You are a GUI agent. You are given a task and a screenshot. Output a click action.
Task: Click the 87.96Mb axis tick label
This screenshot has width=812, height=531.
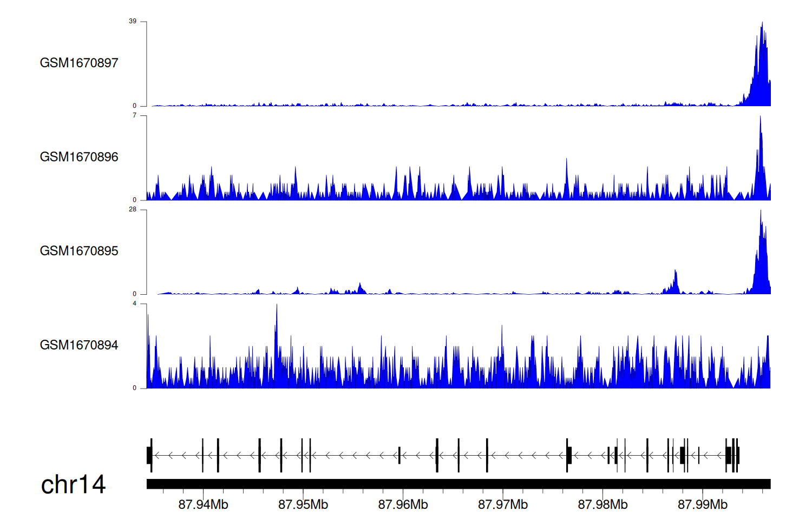click(x=403, y=505)
